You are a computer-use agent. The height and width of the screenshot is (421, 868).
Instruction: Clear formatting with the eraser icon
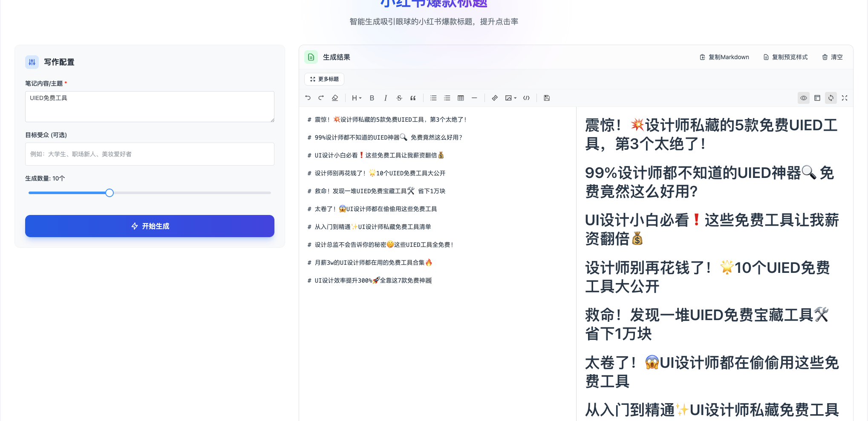[x=335, y=98]
